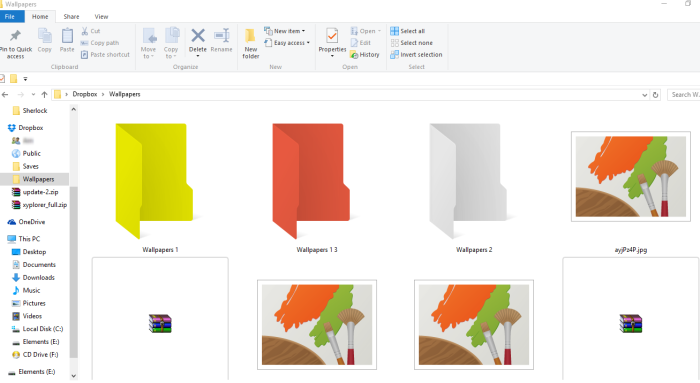
Task: Switch to Home ribbon tab
Action: pyautogui.click(x=40, y=17)
